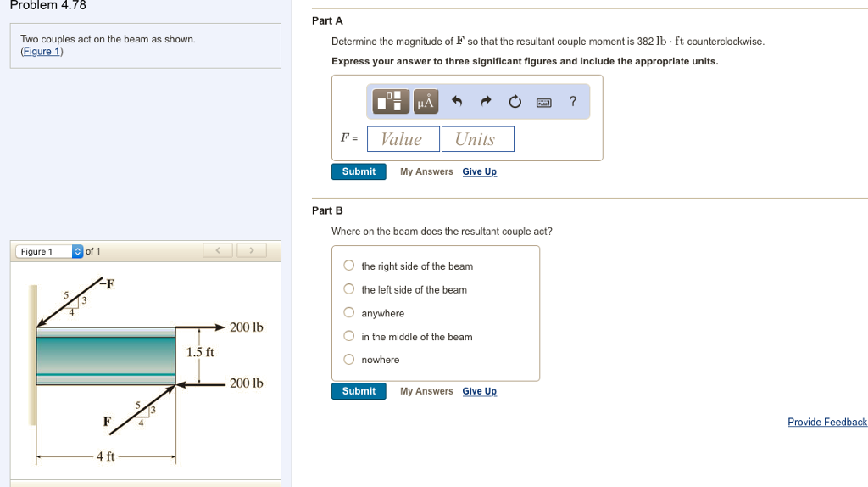Screen dimensions: 868x487
Task: Click 'Determine the magnitude of F' question text
Action: coord(548,42)
